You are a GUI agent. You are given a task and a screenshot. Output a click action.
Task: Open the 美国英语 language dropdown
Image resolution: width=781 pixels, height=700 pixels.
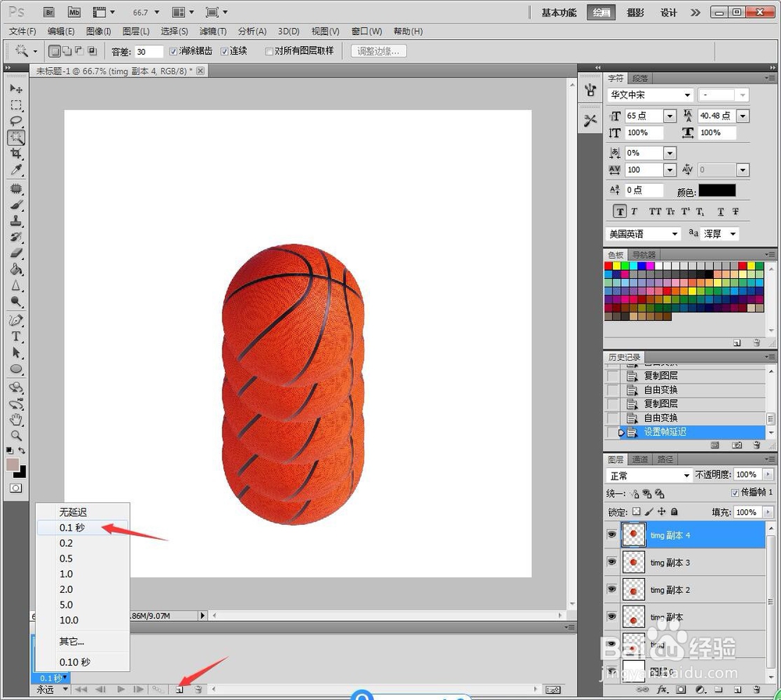click(x=675, y=234)
